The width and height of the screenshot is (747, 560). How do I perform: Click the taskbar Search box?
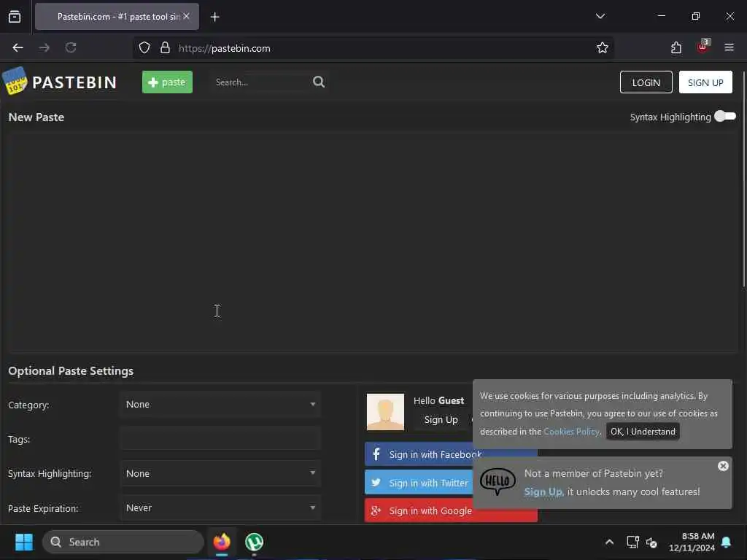tap(123, 542)
